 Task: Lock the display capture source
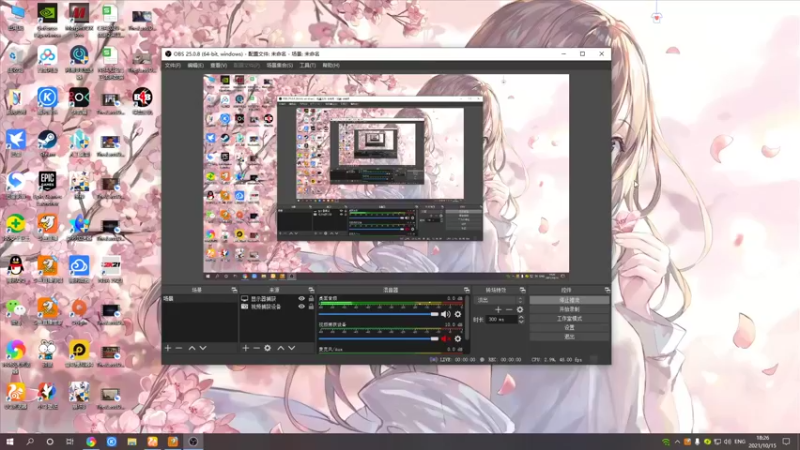click(311, 298)
